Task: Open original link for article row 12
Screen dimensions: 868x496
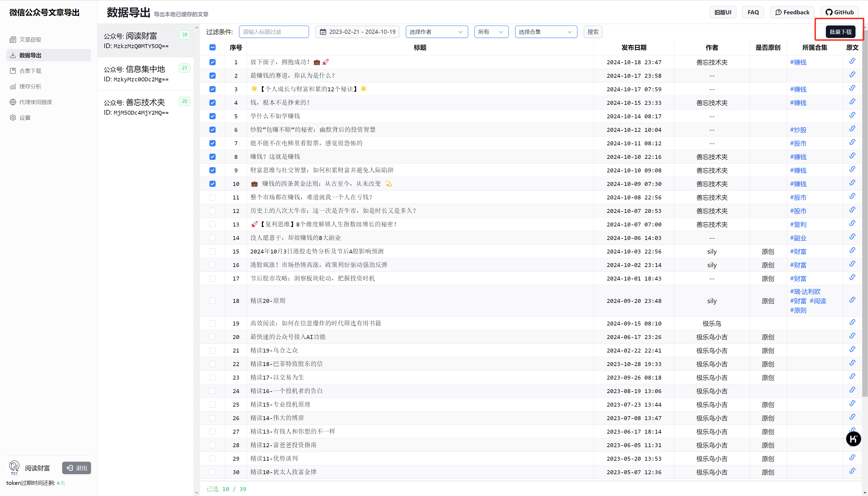Action: tap(852, 210)
